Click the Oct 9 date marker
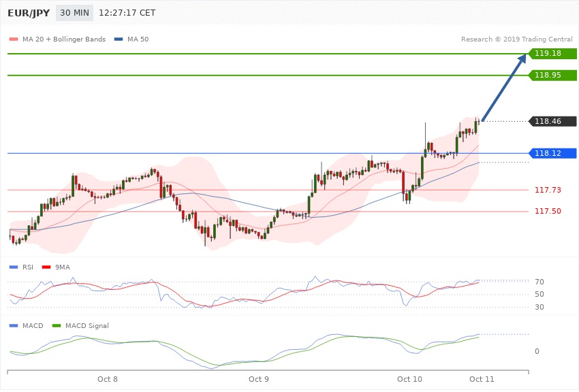The width and height of the screenshot is (579, 392). 259,378
